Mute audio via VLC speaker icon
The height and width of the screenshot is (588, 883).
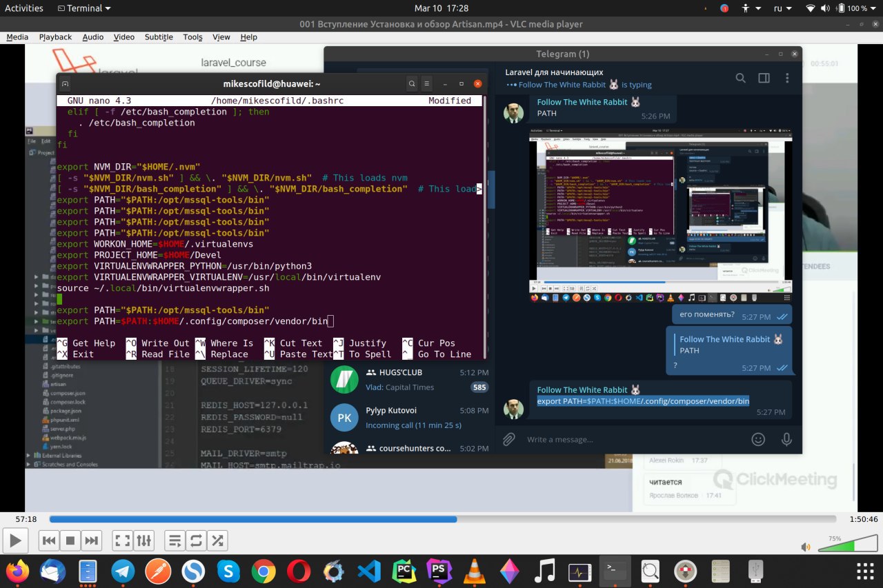tap(805, 547)
